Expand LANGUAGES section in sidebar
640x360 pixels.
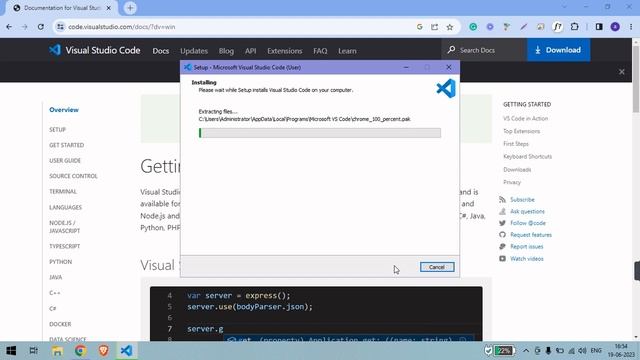click(x=65, y=207)
